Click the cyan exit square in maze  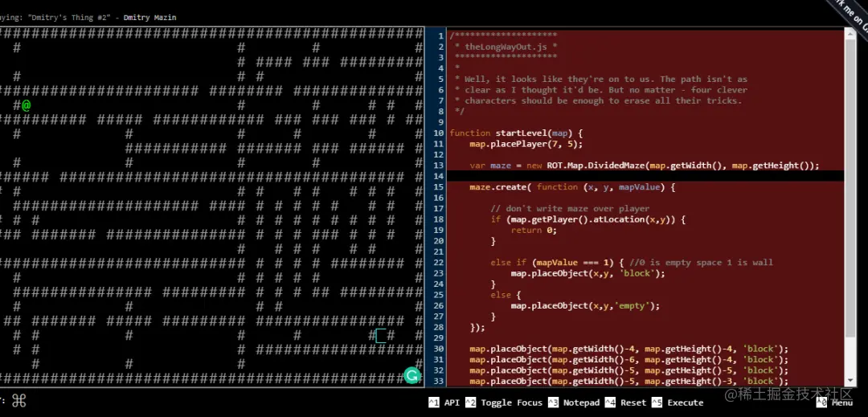pos(381,335)
